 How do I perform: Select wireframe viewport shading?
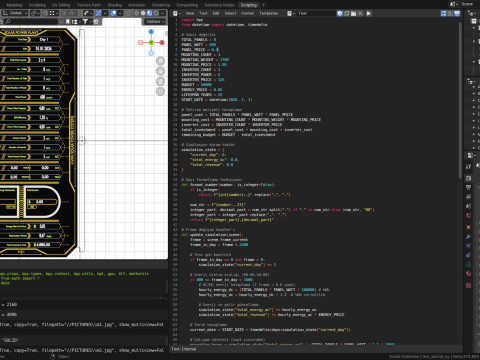(x=137, y=13)
